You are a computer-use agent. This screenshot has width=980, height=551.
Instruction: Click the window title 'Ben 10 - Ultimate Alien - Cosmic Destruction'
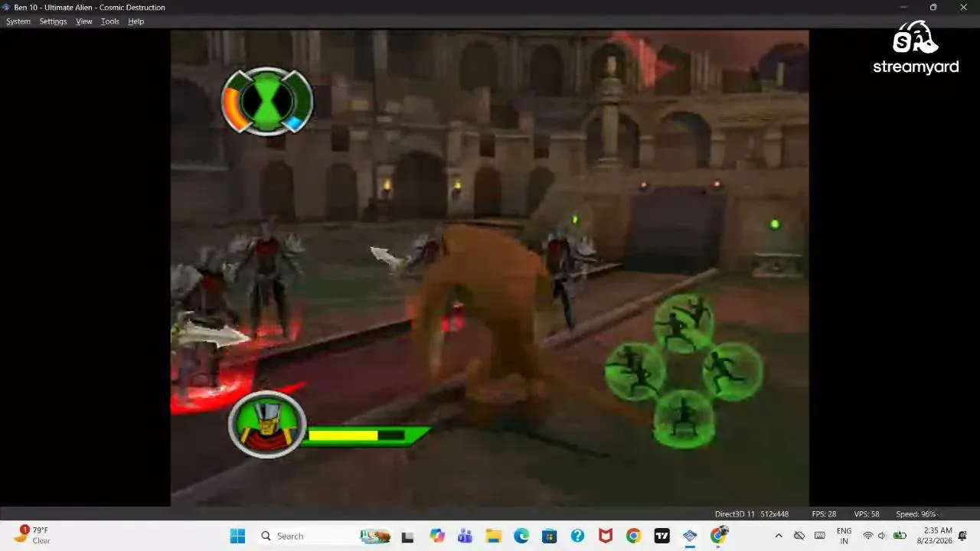(90, 7)
